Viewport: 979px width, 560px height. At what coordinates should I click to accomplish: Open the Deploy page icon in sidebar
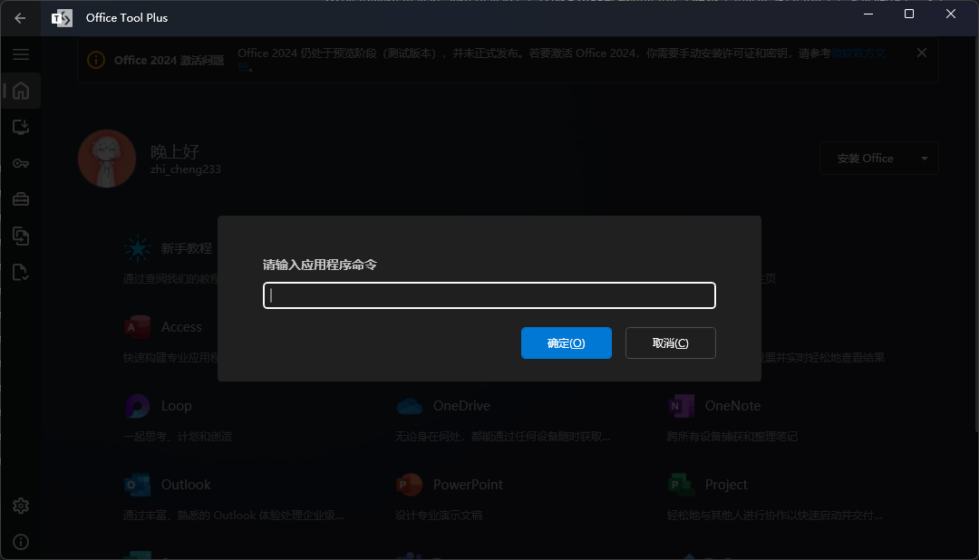click(x=21, y=128)
